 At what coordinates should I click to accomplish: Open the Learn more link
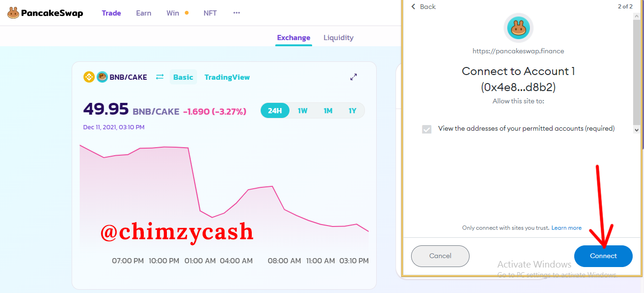click(567, 228)
